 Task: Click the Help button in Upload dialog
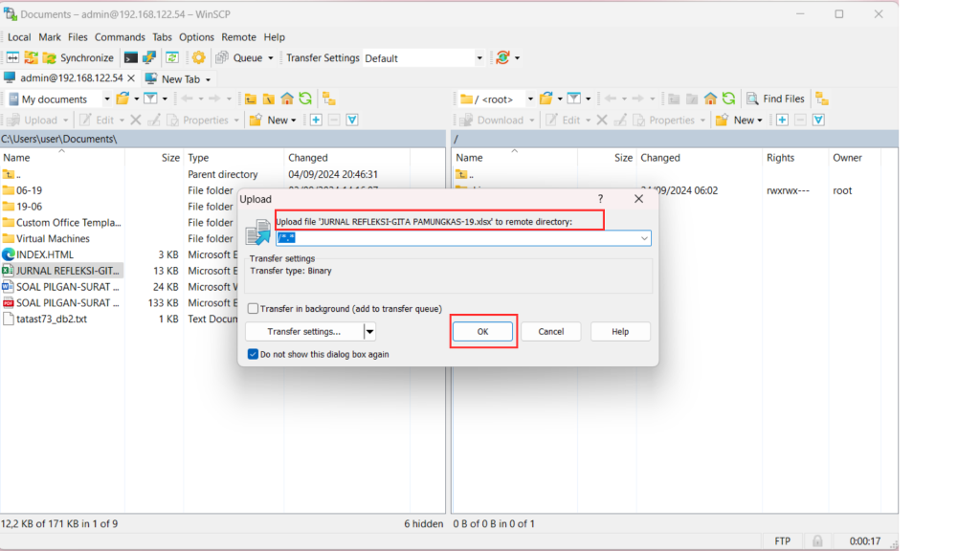[620, 332]
